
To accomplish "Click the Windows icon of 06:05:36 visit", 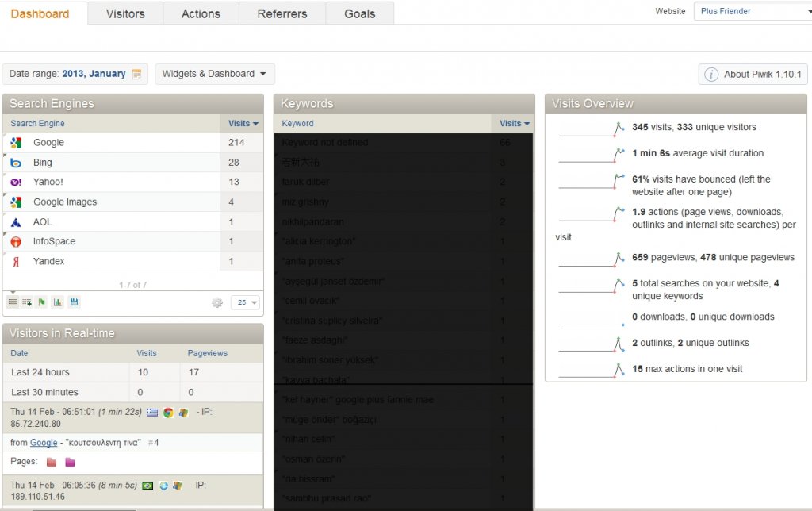I will [178, 486].
